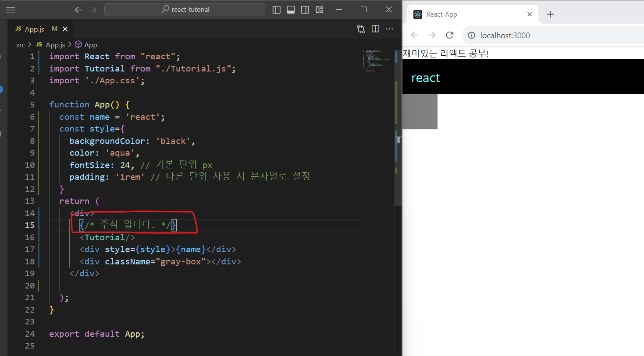Close the React App browser tab
644x356 pixels.
[x=530, y=14]
